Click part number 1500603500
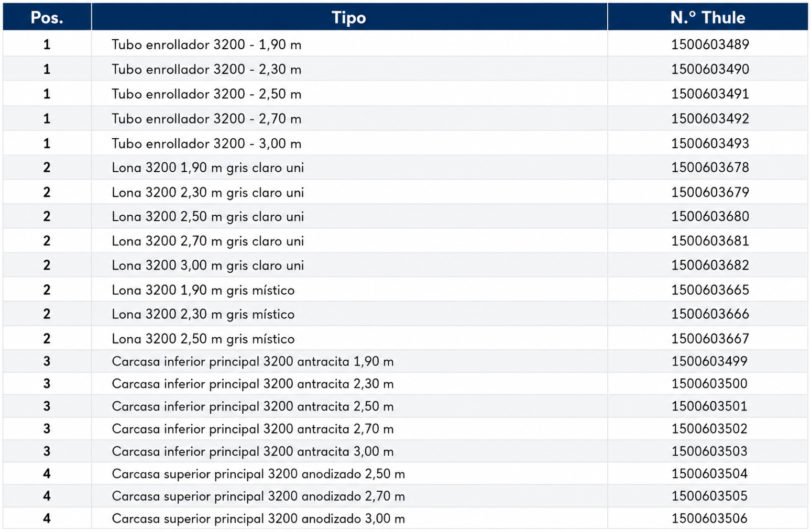This screenshot has height=532, width=811. click(709, 384)
